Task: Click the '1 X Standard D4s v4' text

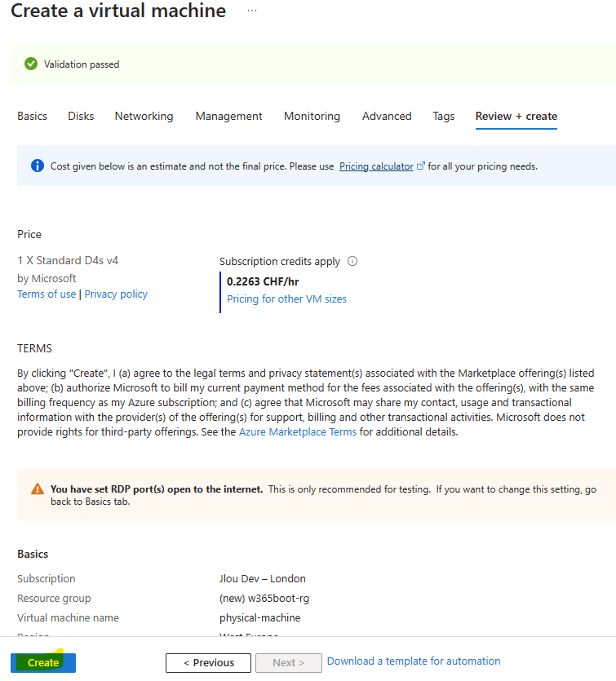Action: tap(68, 260)
